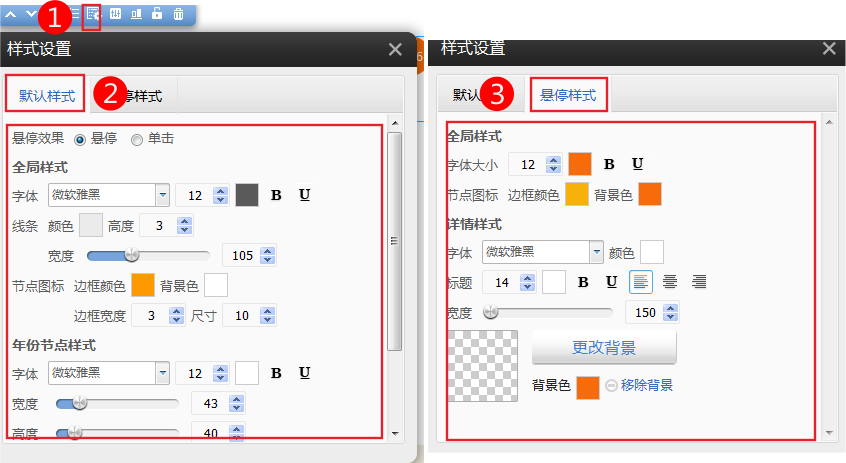Open the 年份节点样式 font dropdown
846x463 pixels.
pyautogui.click(x=162, y=373)
